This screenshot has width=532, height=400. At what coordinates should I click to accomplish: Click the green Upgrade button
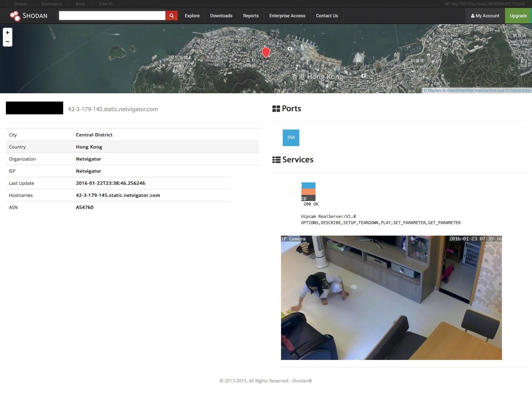click(518, 16)
